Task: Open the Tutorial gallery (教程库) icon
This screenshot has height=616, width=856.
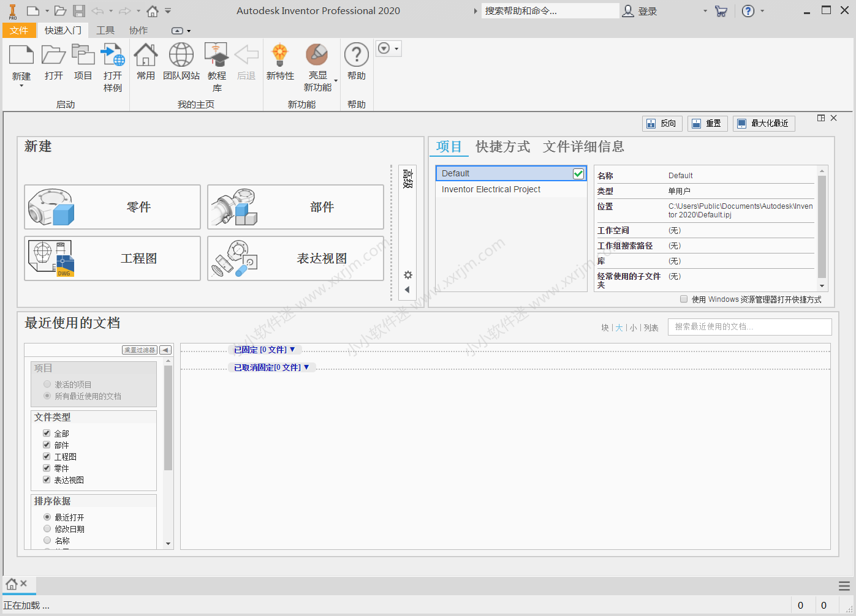Action: [x=216, y=55]
